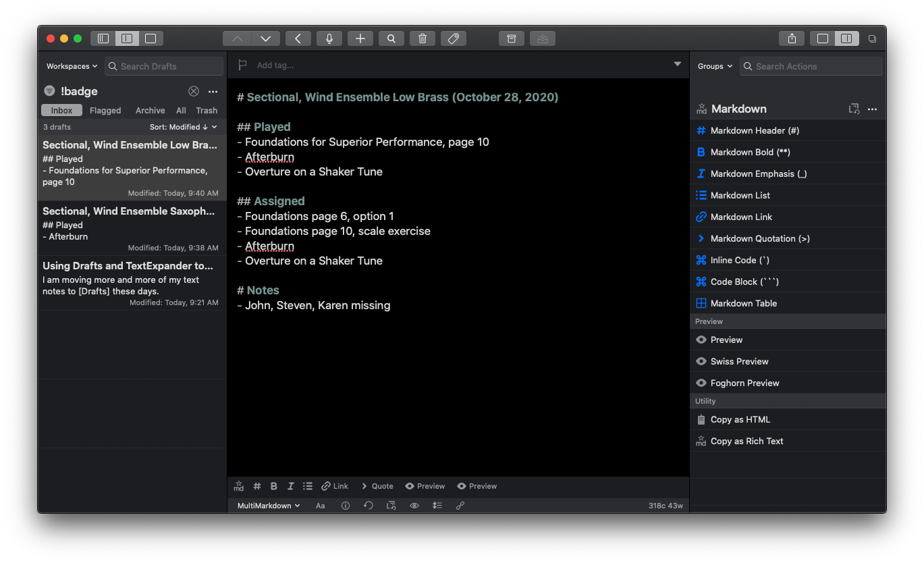Run the Markdown Header (#) action
This screenshot has height=563, width=924.
pos(788,130)
